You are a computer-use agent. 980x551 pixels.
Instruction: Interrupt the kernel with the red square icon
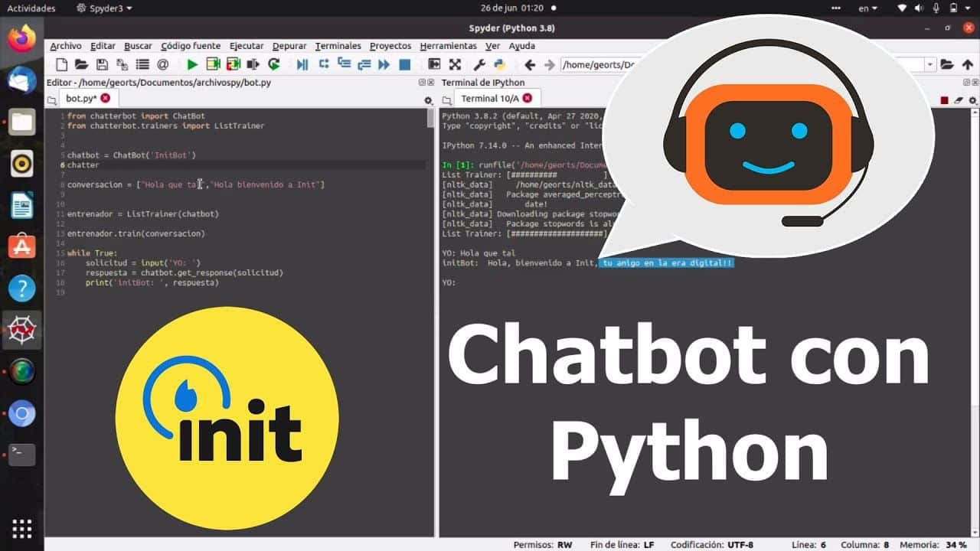(944, 100)
